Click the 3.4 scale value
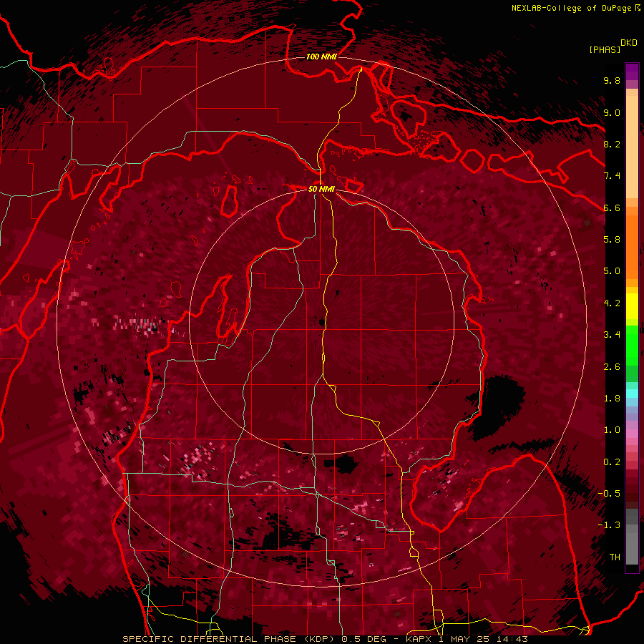 tap(612, 335)
